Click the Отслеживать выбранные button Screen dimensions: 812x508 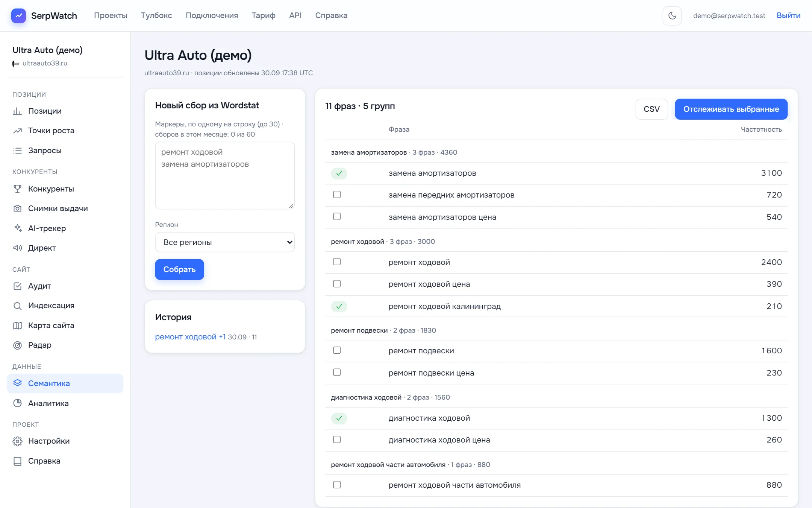coord(731,109)
